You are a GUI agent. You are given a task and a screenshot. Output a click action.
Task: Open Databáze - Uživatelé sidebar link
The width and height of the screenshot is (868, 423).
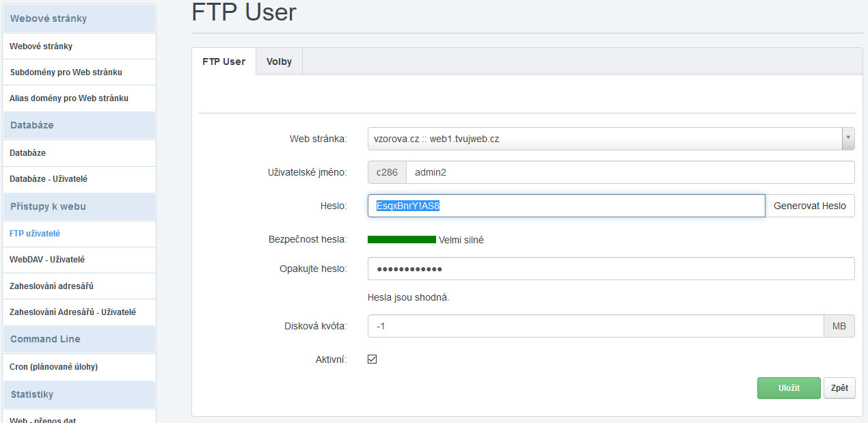(49, 179)
